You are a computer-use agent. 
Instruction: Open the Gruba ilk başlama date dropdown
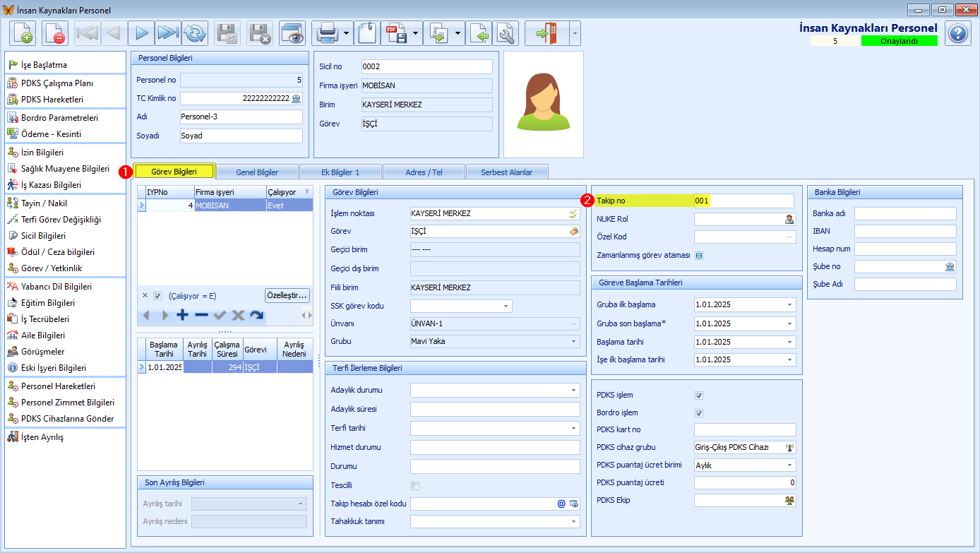(789, 305)
